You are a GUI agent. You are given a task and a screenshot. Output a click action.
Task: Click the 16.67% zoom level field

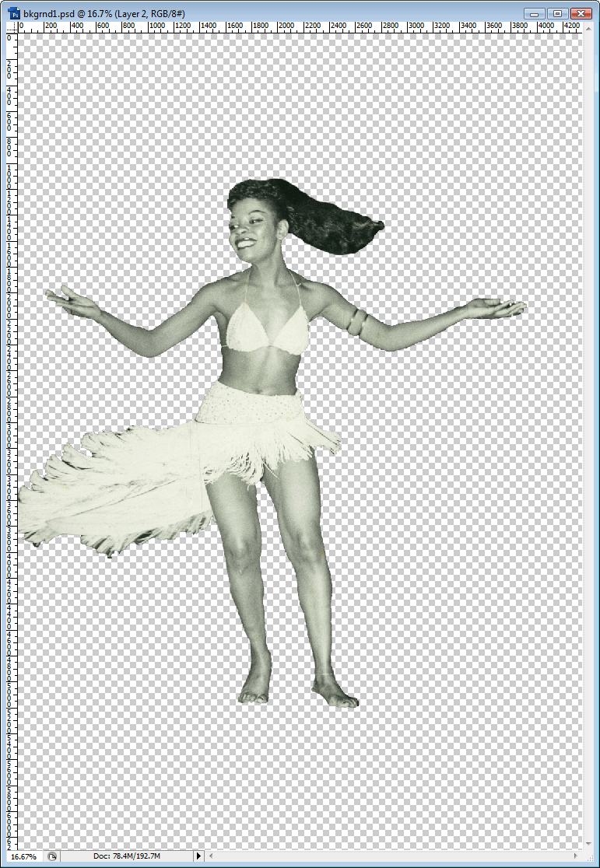(x=24, y=856)
